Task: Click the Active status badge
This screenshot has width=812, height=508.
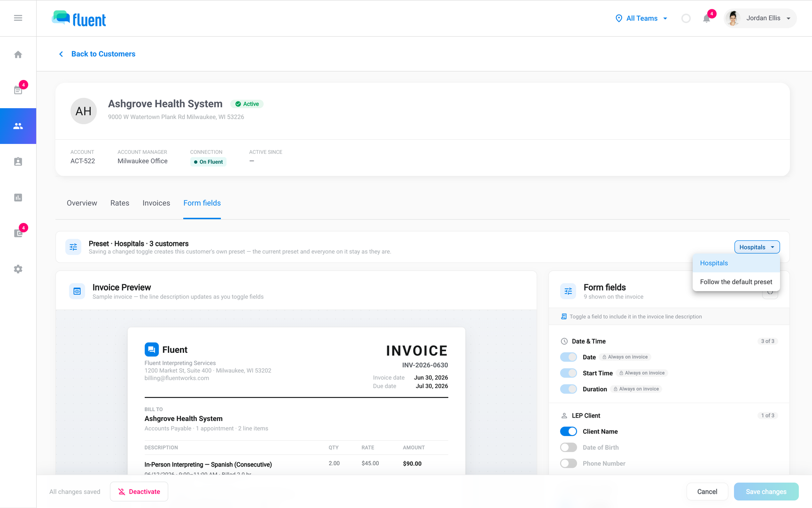Action: (x=247, y=104)
